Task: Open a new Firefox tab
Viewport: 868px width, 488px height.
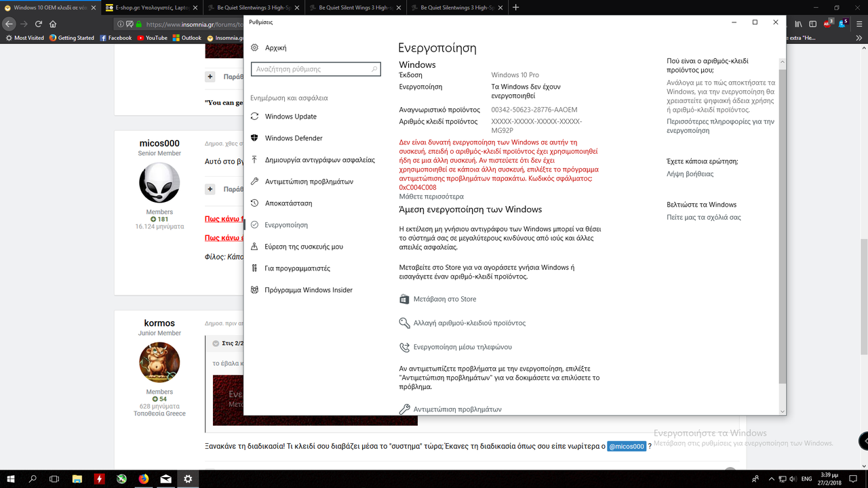Action: (x=515, y=7)
